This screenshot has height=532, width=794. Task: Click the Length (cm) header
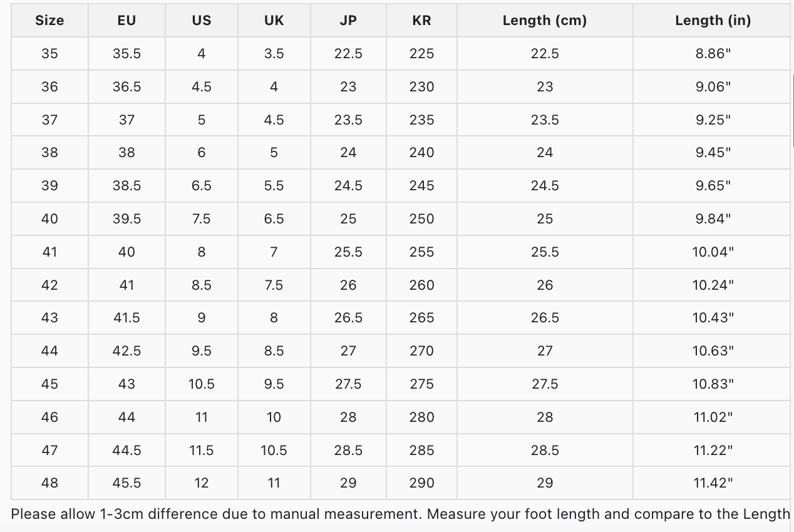[x=545, y=20]
